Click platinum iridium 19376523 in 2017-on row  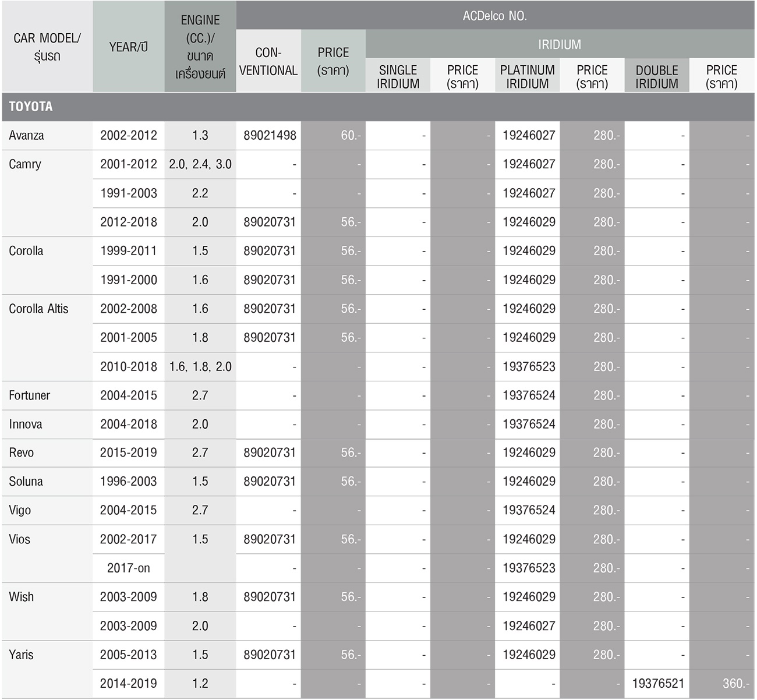[x=529, y=568]
